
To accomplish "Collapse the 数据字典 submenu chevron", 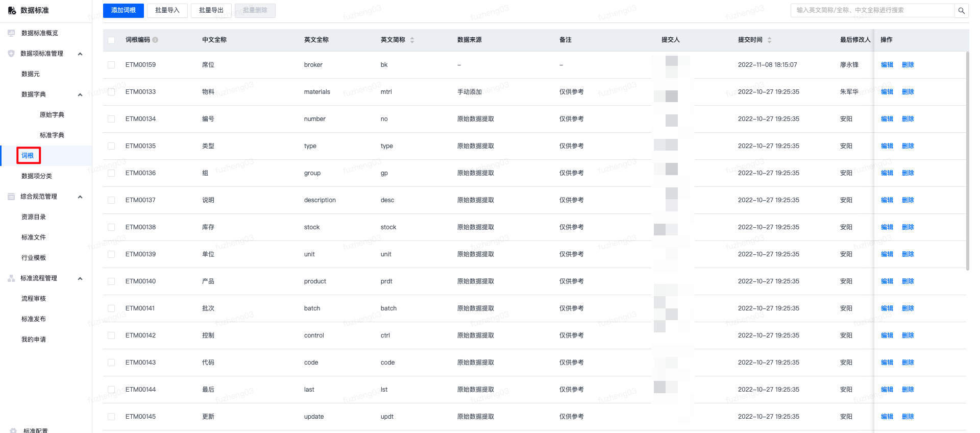I will (80, 94).
